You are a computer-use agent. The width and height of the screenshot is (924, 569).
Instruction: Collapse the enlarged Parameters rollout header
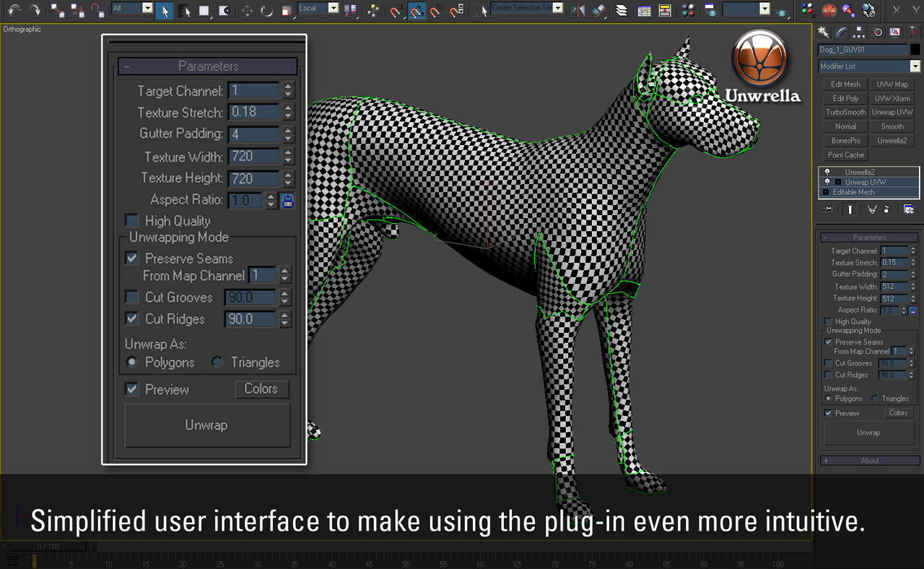[x=208, y=66]
